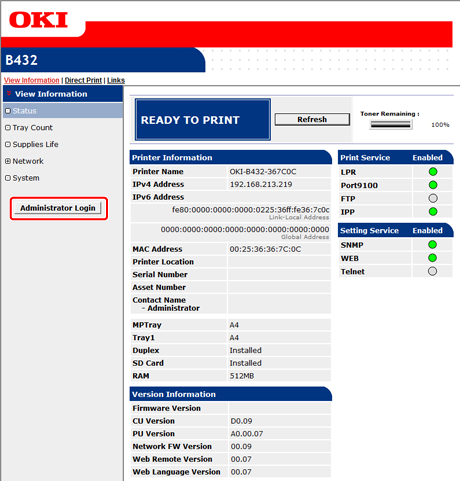The width and height of the screenshot is (460, 481).
Task: Switch to the Direct Print tab
Action: coord(83,80)
